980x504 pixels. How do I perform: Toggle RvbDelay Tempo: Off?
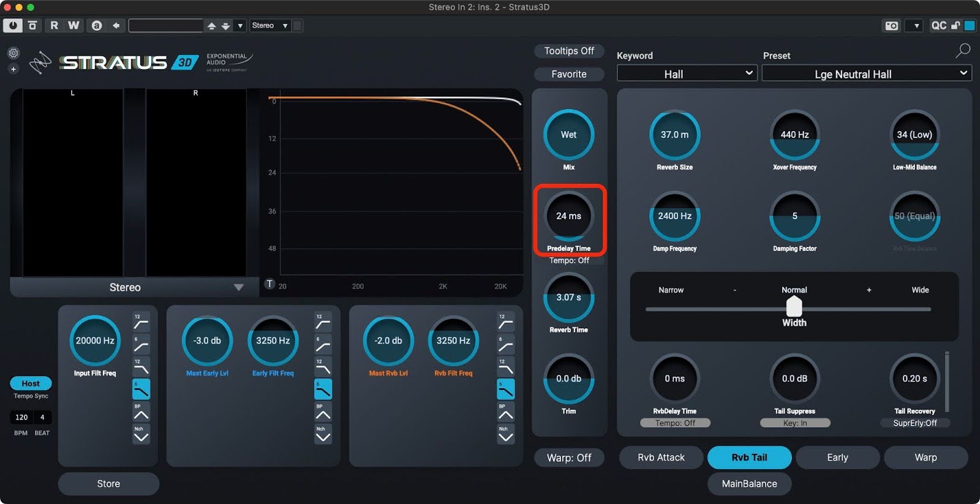point(675,423)
